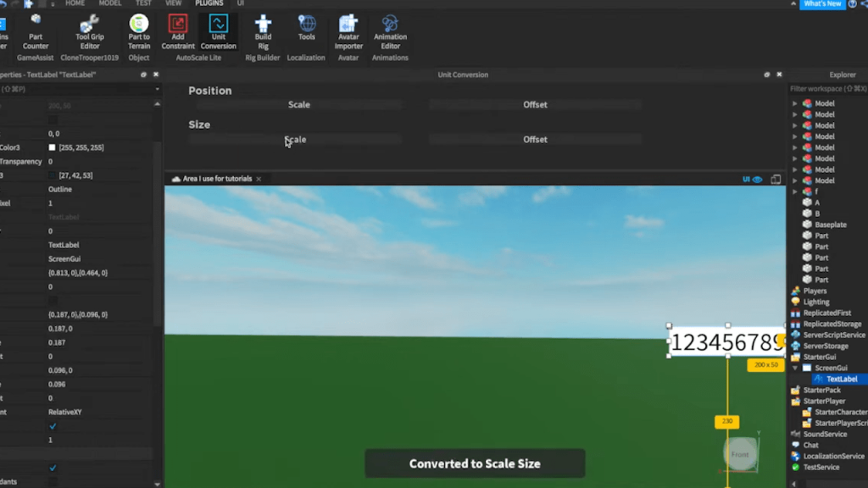Select TestService in Explorer
The width and height of the screenshot is (868, 488).
click(x=821, y=467)
